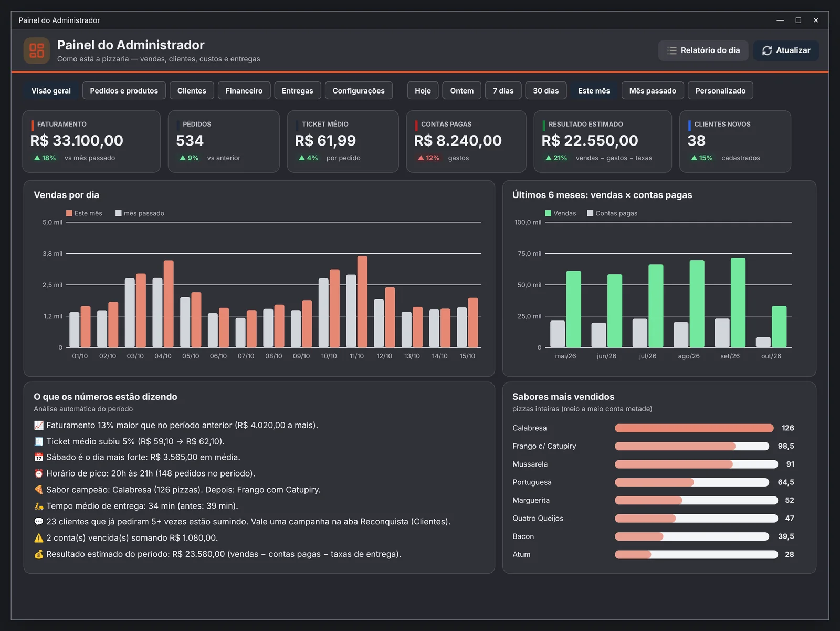Click the green up arrow in Faturamento card
Viewport: 840px width, 631px height.
pos(37,158)
